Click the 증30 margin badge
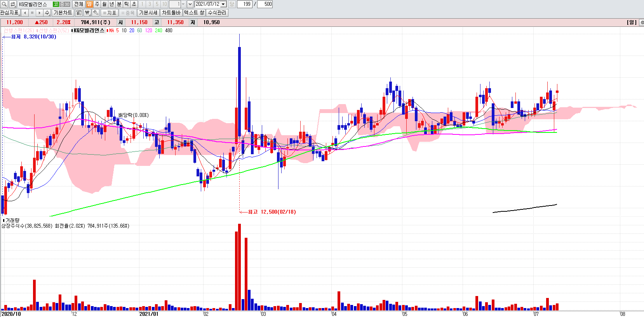 64,4
